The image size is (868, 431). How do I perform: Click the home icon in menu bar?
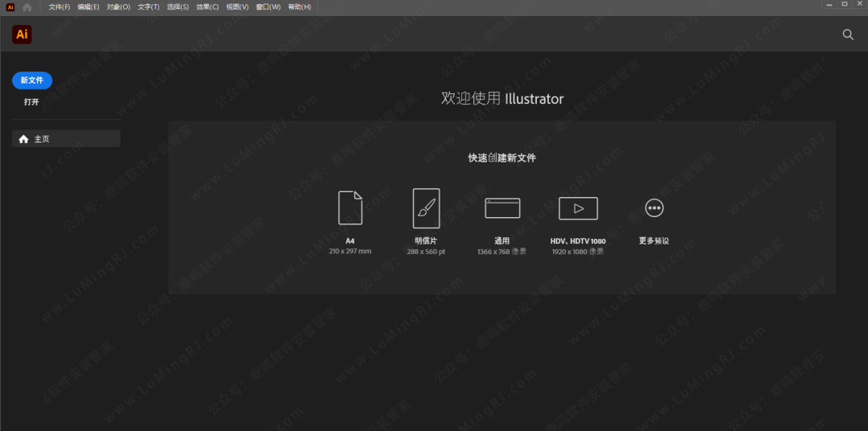tap(27, 7)
